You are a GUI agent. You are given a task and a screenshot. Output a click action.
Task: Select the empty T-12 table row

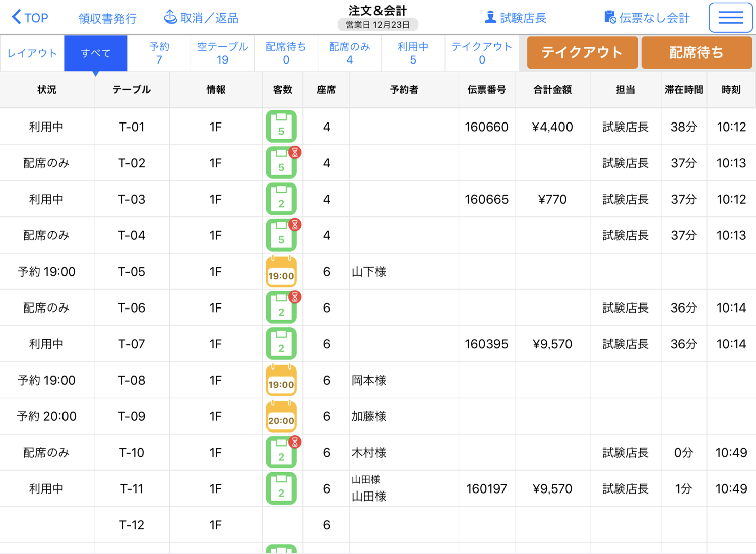click(132, 525)
